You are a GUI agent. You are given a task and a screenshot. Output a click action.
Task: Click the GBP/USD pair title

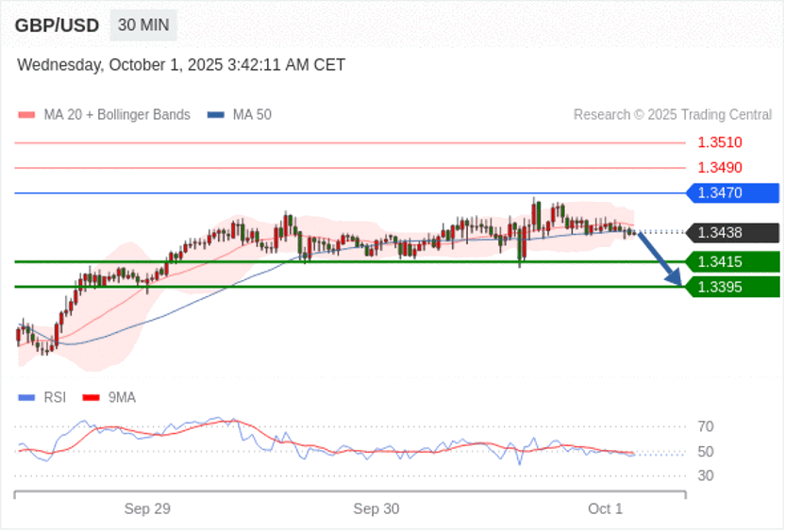click(57, 25)
